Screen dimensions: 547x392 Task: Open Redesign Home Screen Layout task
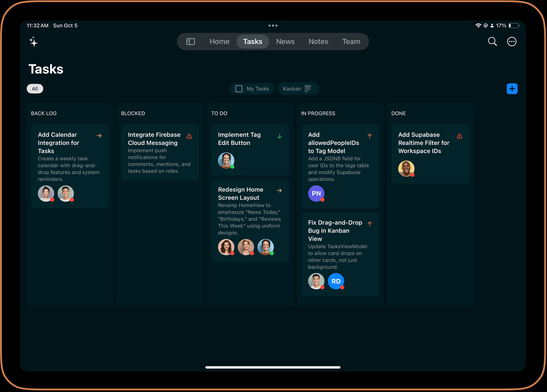point(240,193)
